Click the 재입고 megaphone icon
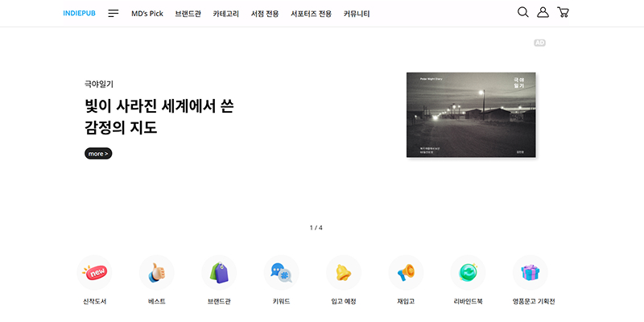644x322 pixels. [x=406, y=273]
